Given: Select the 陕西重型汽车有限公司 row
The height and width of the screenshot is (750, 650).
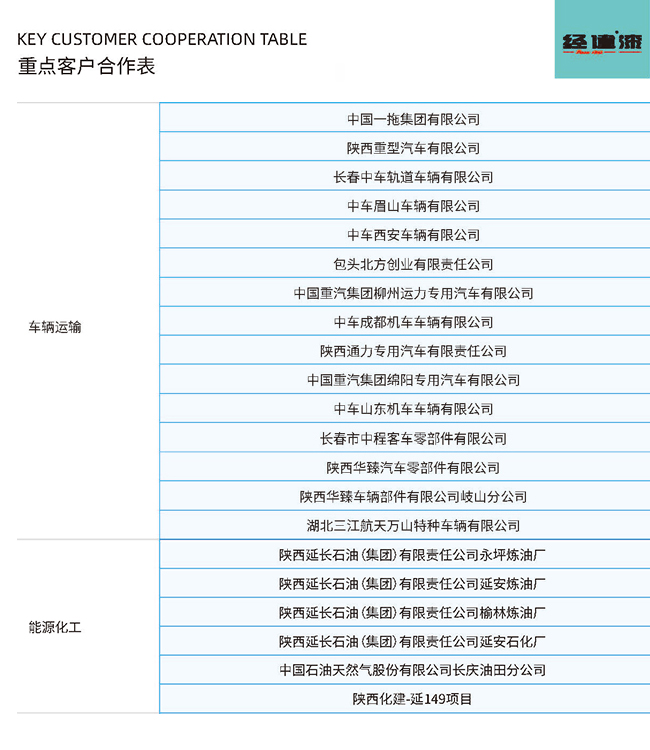Looking at the screenshot, I should coord(413,148).
